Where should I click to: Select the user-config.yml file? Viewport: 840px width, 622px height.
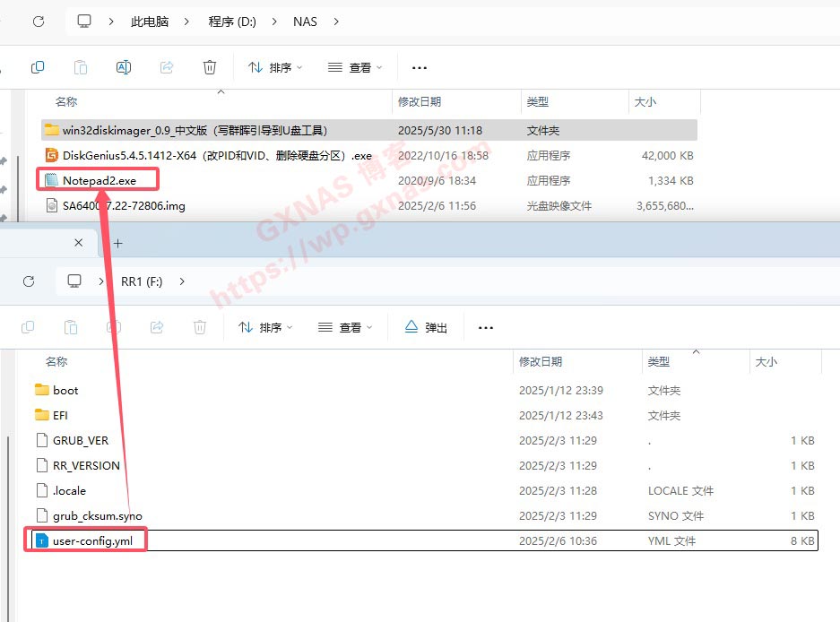[91, 540]
